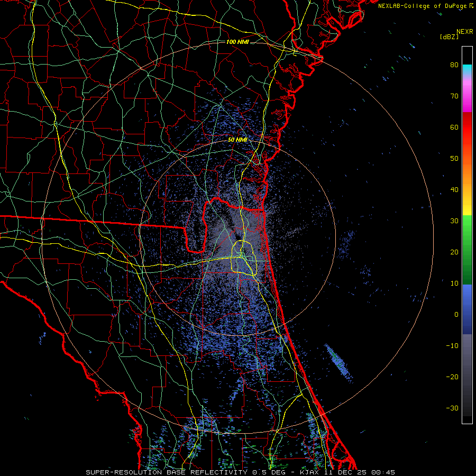Image resolution: width=476 pixels, height=476 pixels.
Task: Click the NEXR label above the color scale
Action: 465,32
